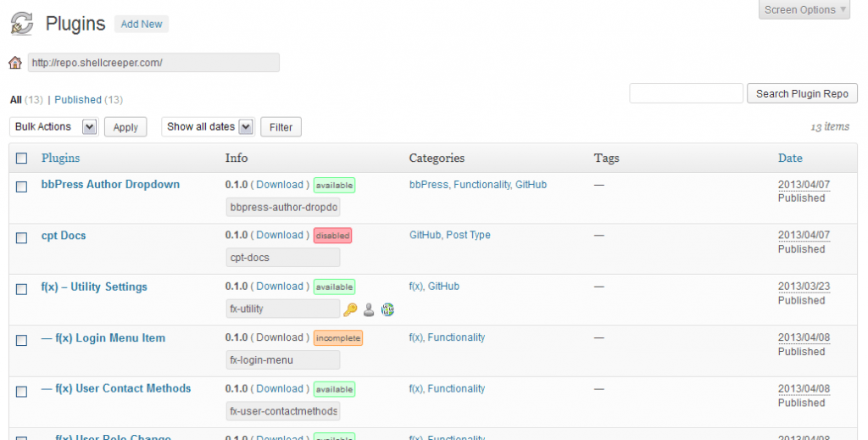This screenshot has height=440, width=868.
Task: Click the Tags column header
Action: point(607,158)
